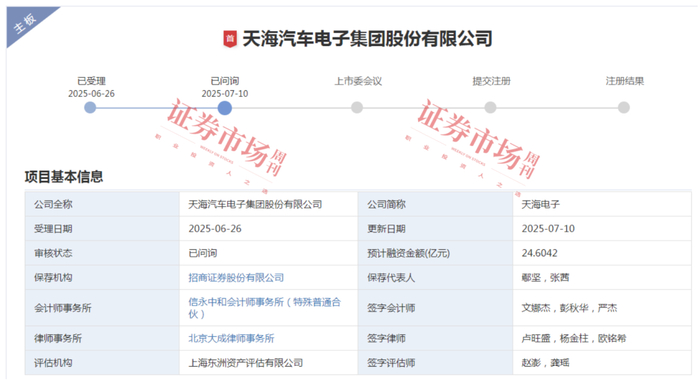Click the 保荐机构 row label
This screenshot has width=700, height=381.
53,278
